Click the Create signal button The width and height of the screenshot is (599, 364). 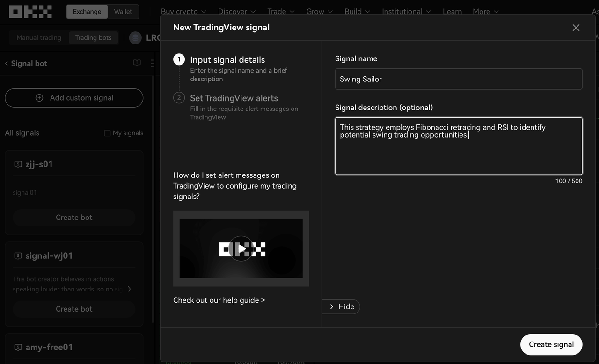[x=551, y=344]
